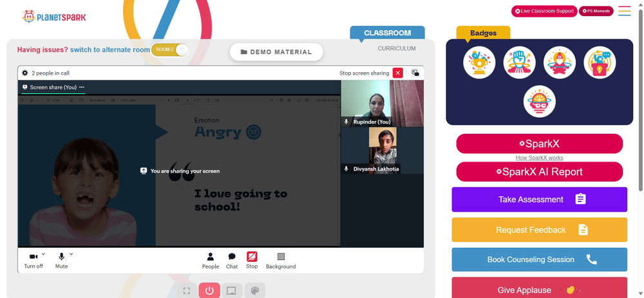Click the trophy badge icon
The image size is (644, 298).
[479, 62]
